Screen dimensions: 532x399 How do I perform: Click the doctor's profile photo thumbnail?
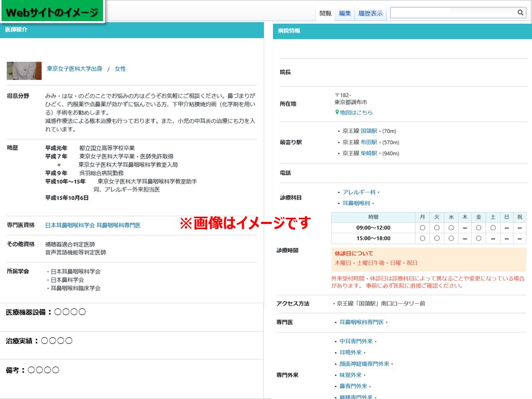point(24,71)
